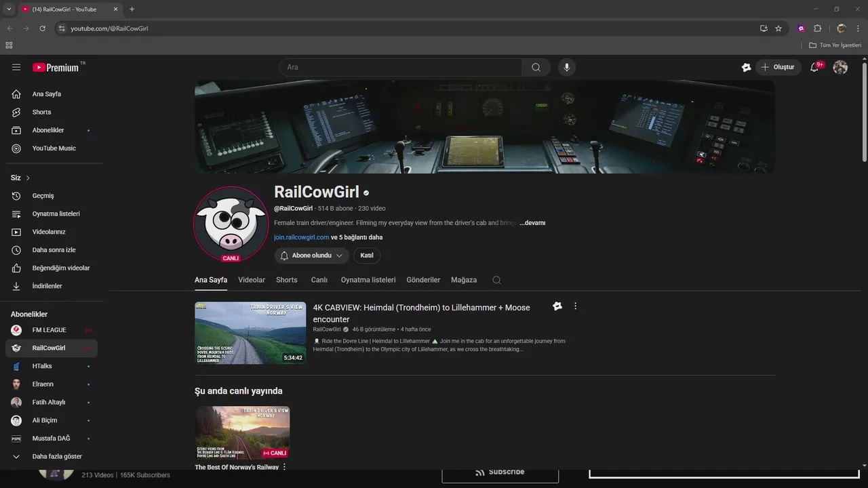Close the RailCowGirl YouTube tab
This screenshot has height=488, width=868.
pos(115,9)
